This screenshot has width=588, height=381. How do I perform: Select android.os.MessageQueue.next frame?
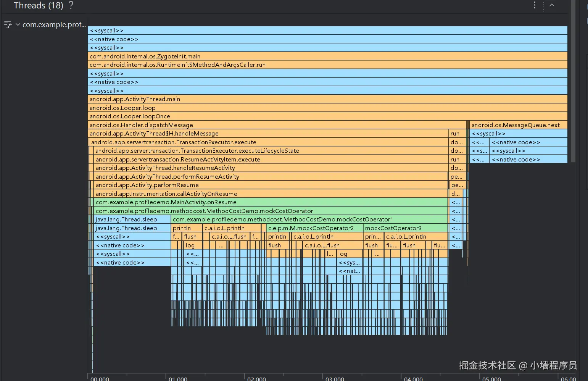tap(519, 125)
